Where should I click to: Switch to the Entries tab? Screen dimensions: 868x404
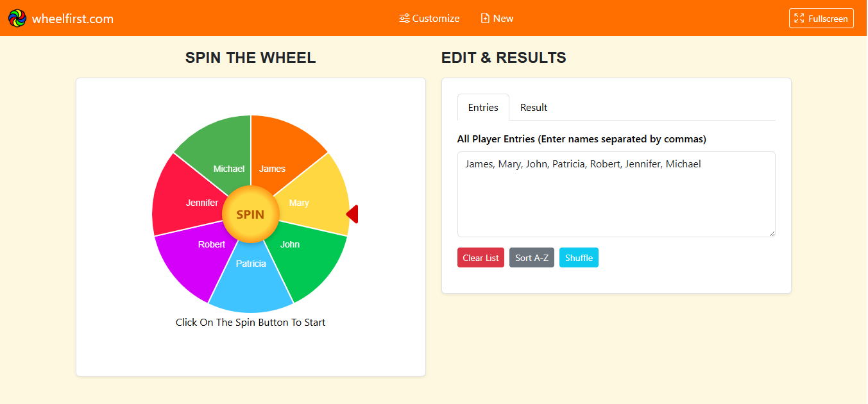483,107
